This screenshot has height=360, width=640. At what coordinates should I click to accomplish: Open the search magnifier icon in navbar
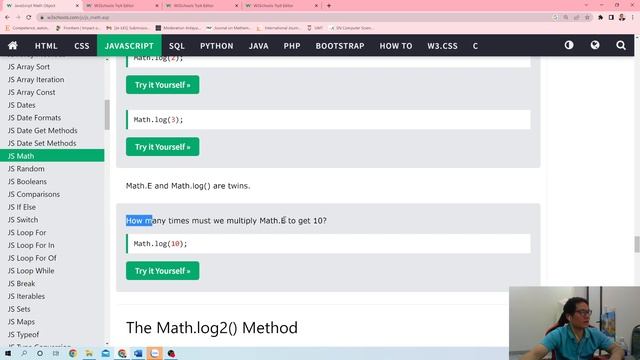pyautogui.click(x=621, y=45)
